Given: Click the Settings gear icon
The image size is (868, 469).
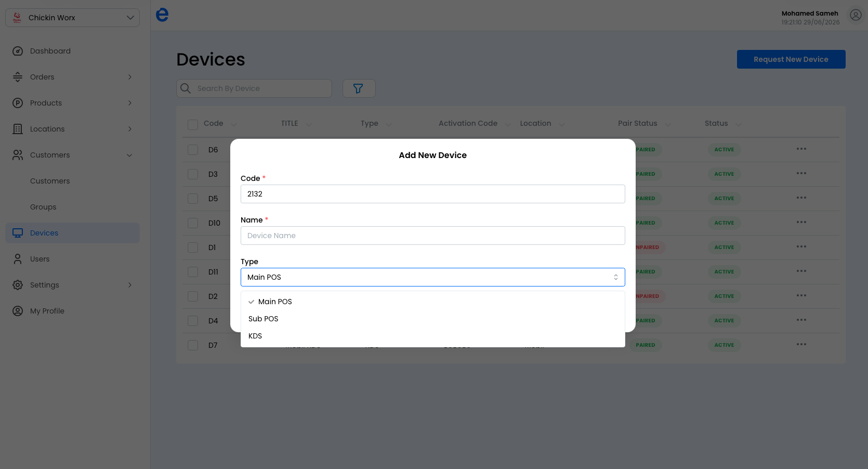Looking at the screenshot, I should [18, 285].
